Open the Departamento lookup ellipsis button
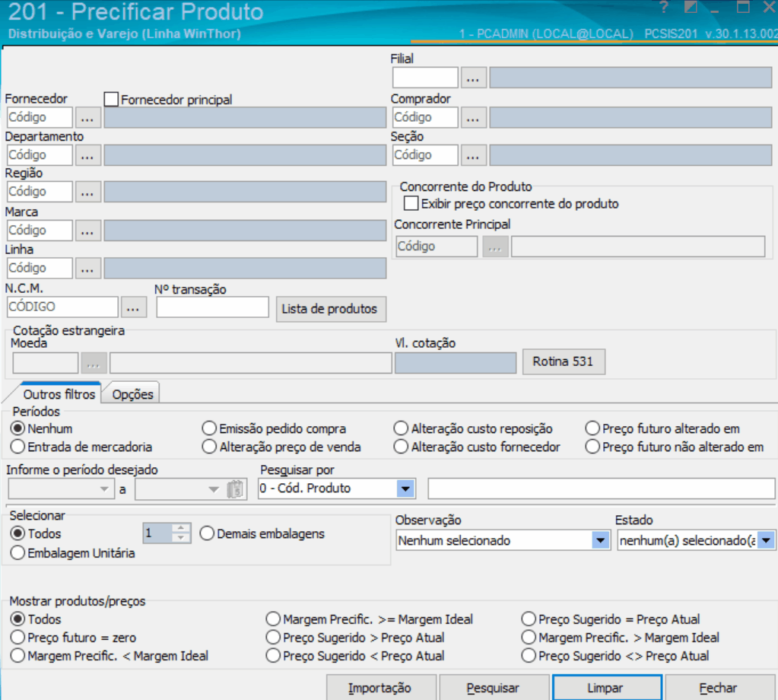778x700 pixels. pyautogui.click(x=87, y=155)
